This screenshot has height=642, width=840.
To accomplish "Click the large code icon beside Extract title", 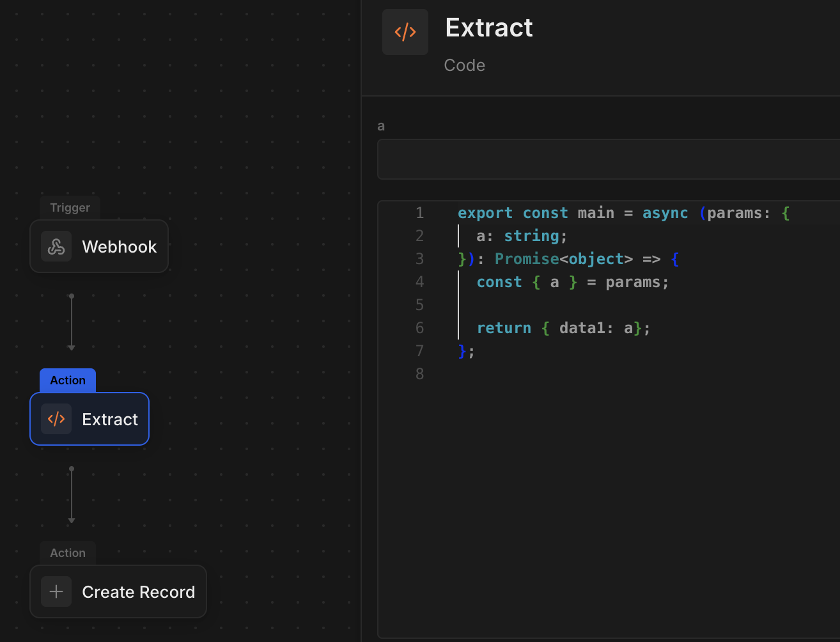I will (405, 32).
